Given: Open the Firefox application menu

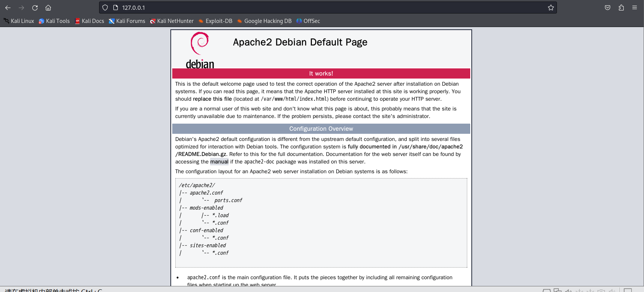Looking at the screenshot, I should (x=635, y=8).
